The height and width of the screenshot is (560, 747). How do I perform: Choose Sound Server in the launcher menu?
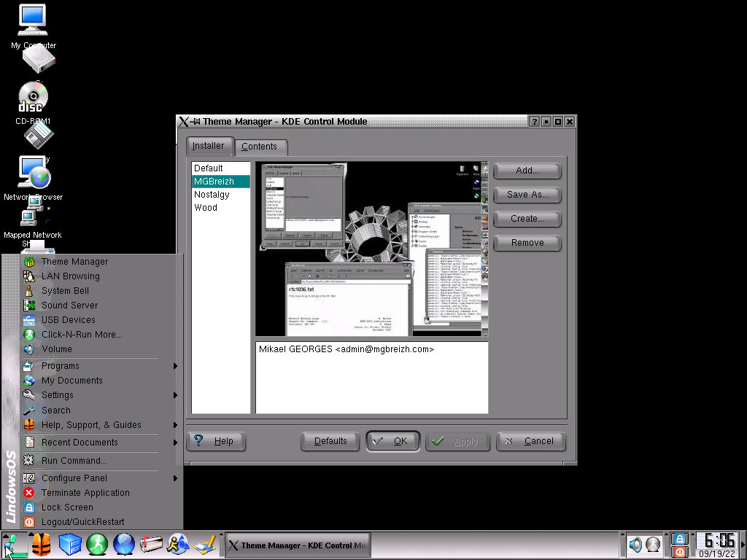[x=69, y=306]
